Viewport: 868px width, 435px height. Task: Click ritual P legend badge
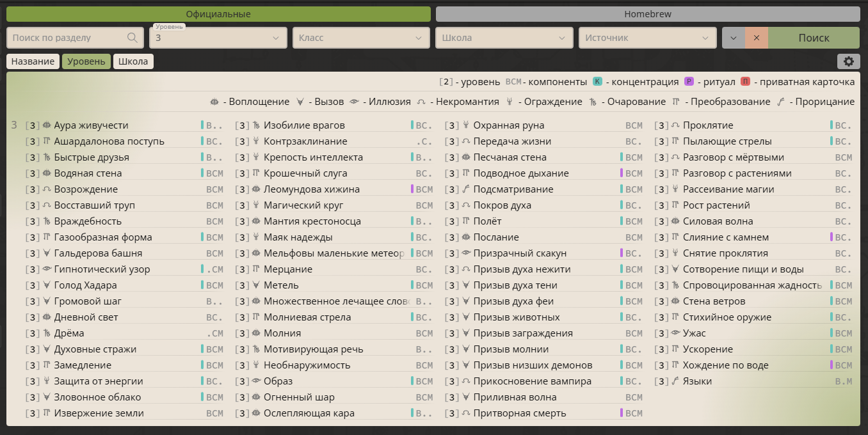689,82
